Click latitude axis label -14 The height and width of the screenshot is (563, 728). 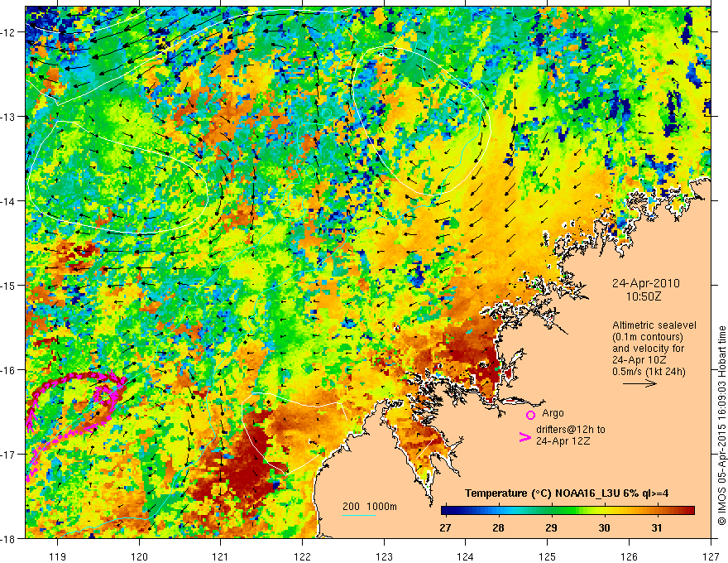8,201
